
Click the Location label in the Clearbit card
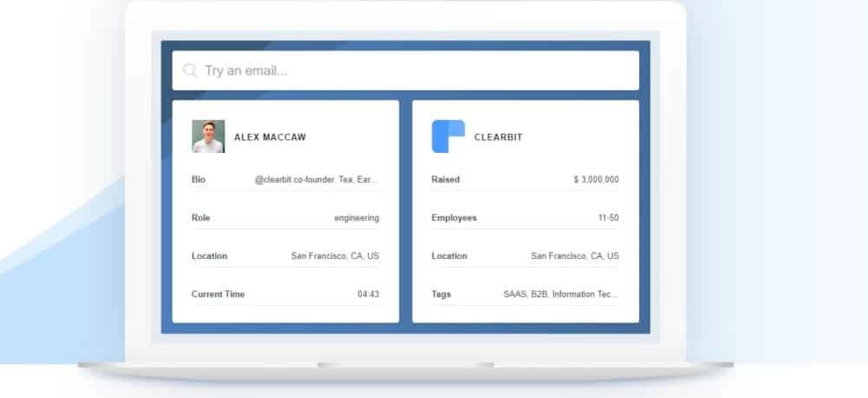click(449, 256)
